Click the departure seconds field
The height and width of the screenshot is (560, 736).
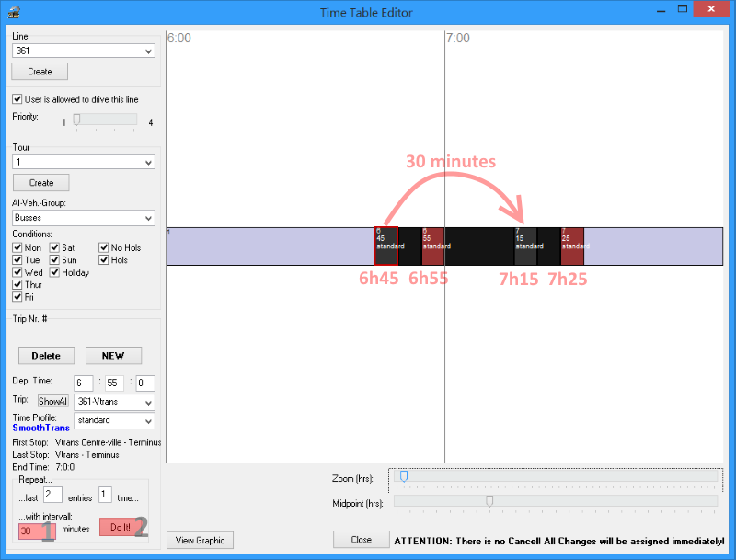[x=145, y=383]
